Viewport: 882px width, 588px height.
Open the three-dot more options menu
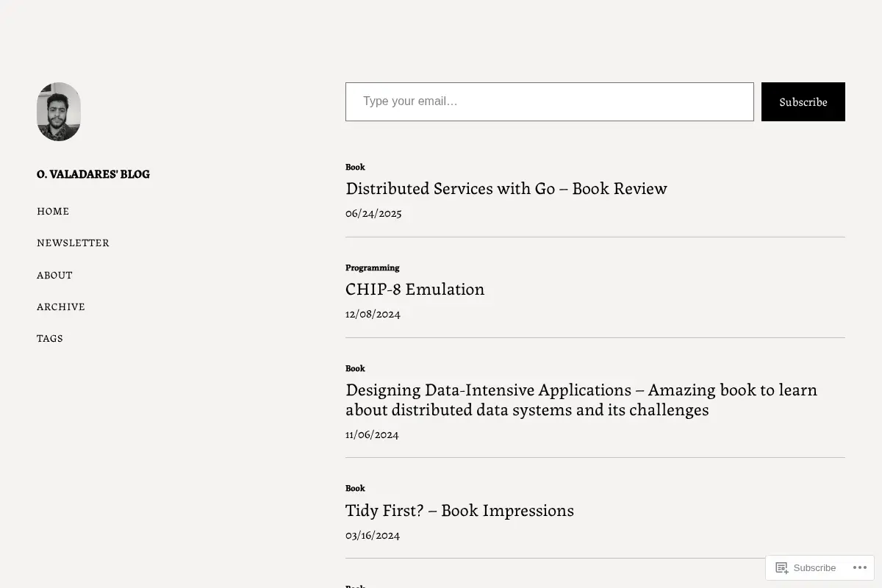[x=859, y=568]
